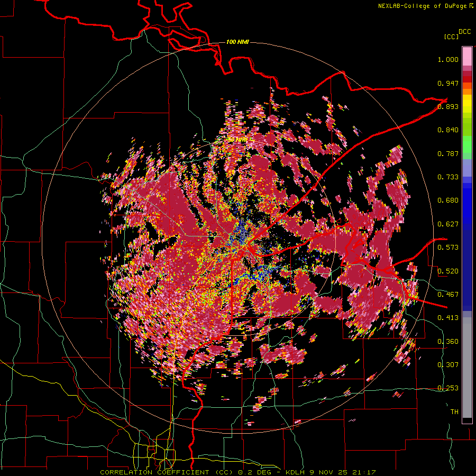Pick the gray band on the color scale

click(467, 368)
